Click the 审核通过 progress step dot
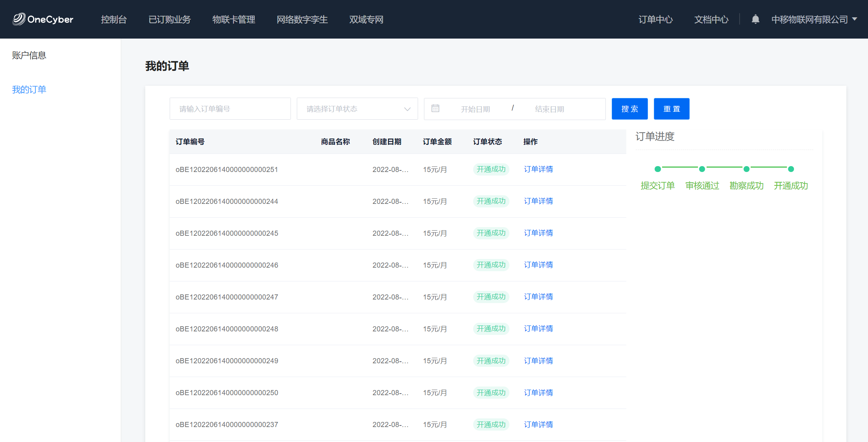Viewport: 868px width, 442px height. (702, 169)
